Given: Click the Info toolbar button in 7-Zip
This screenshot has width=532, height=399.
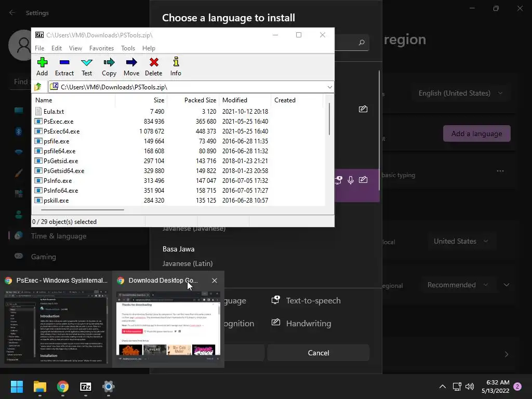Looking at the screenshot, I should click(x=176, y=67).
